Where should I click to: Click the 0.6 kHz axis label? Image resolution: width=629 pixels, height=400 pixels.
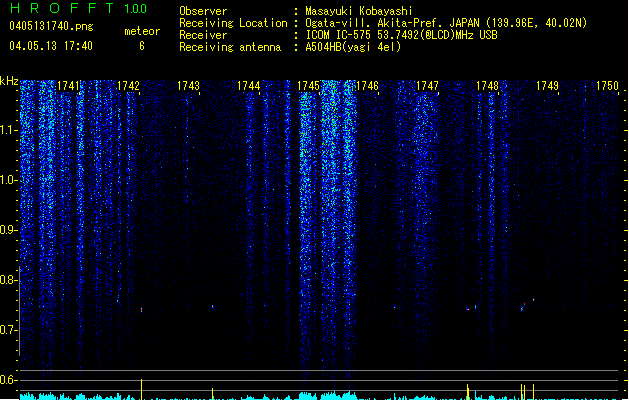tap(8, 380)
